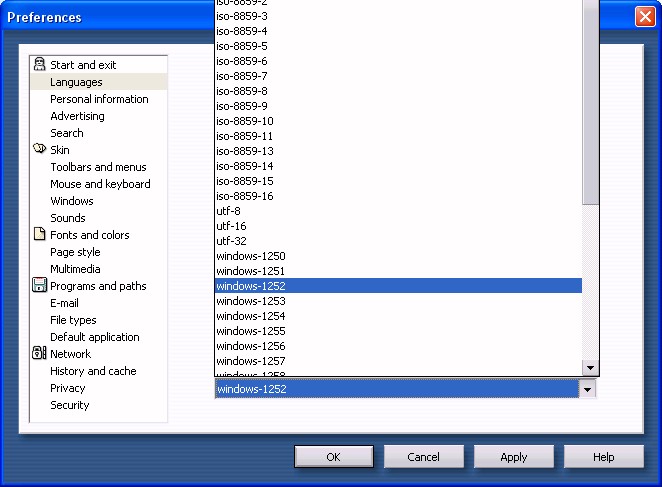Viewport: 662px width, 487px height.
Task: Click the Fonts and colors page icon
Action: point(39,235)
